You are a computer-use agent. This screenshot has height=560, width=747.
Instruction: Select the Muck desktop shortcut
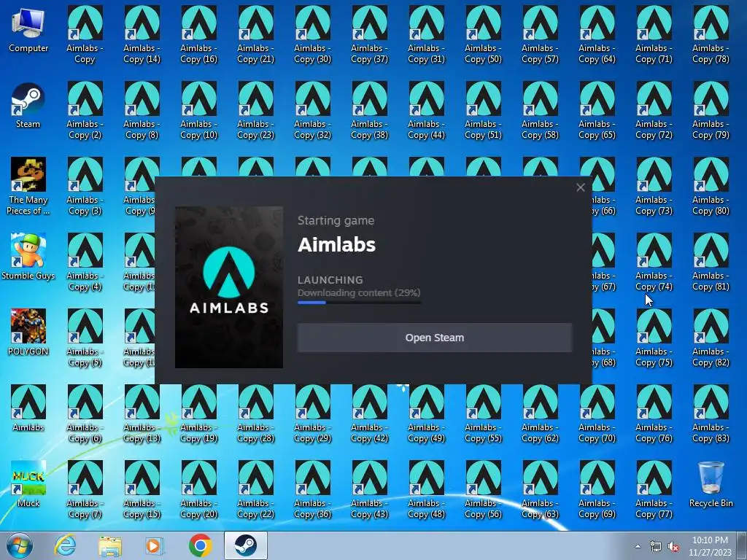coord(28,484)
